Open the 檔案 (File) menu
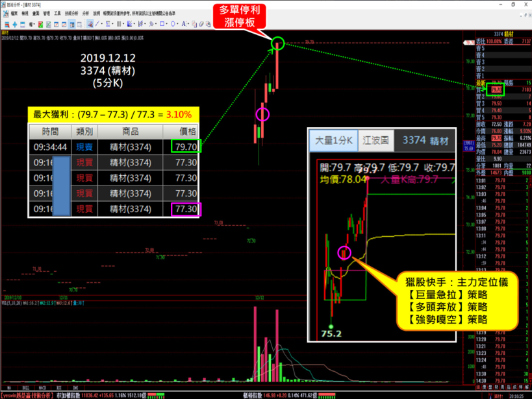The height and width of the screenshot is (399, 532). 14,14
